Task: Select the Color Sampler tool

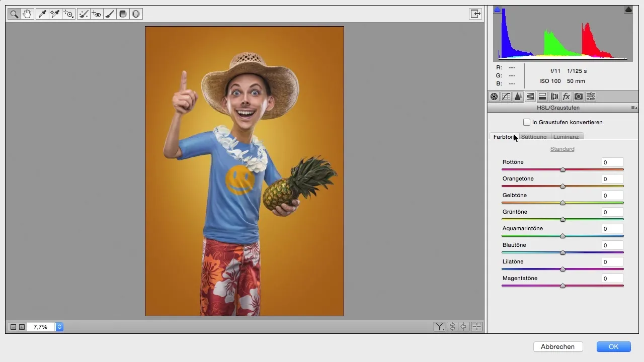Action: click(55, 14)
